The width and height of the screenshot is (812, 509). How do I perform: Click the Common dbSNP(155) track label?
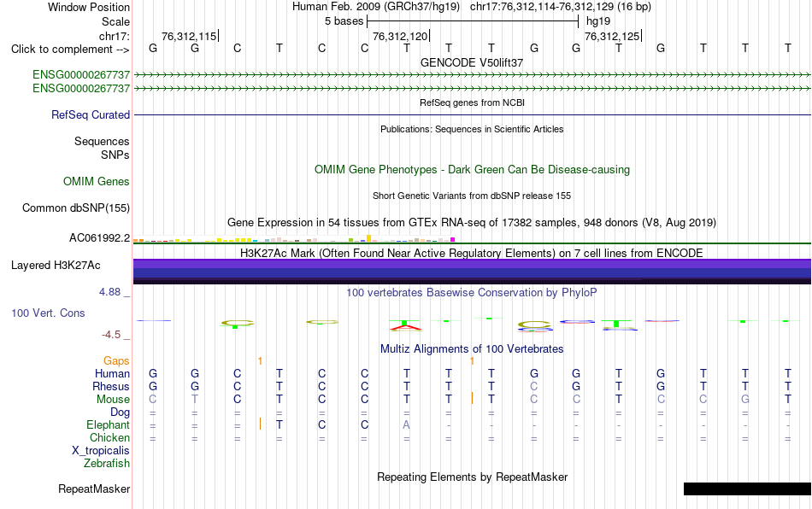point(76,208)
